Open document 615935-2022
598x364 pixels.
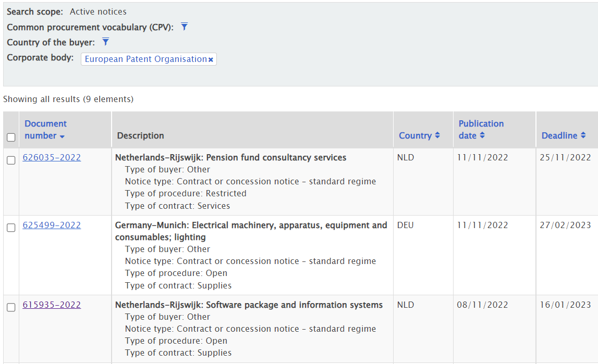click(x=52, y=304)
